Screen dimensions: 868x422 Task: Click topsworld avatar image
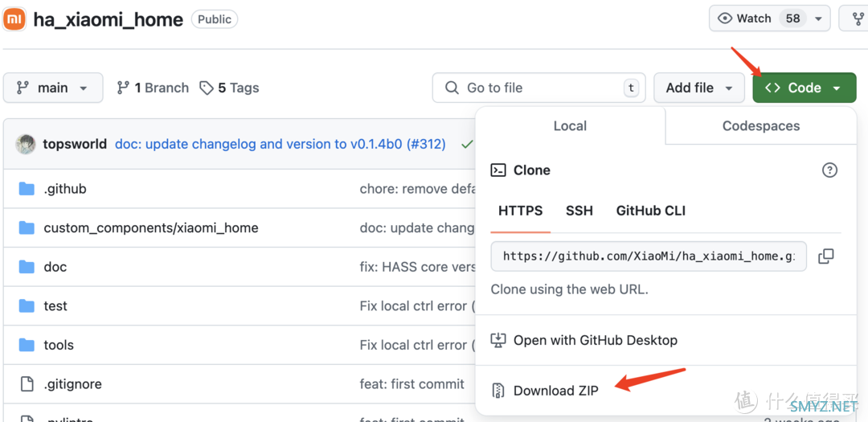25,144
